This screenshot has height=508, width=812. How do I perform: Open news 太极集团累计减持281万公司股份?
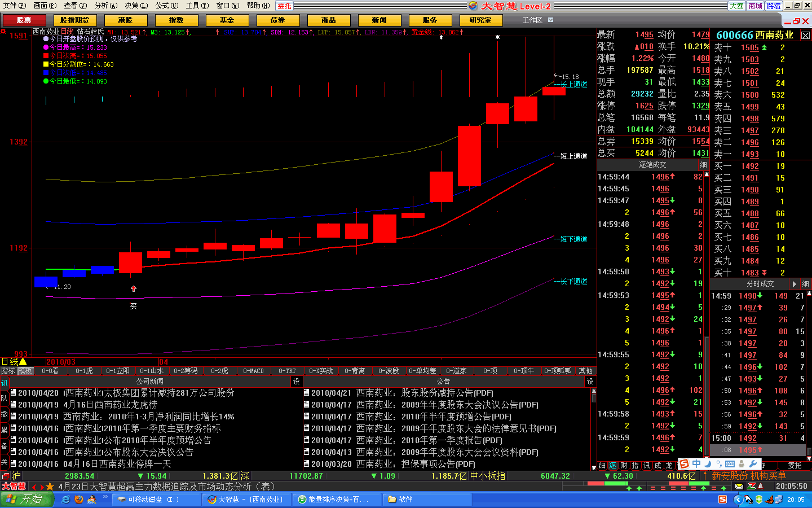[x=149, y=393]
